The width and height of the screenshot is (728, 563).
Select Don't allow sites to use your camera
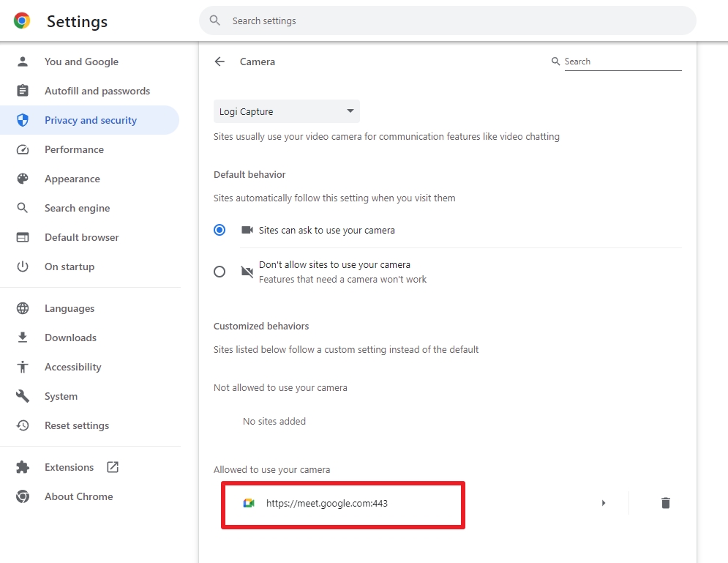point(219,272)
